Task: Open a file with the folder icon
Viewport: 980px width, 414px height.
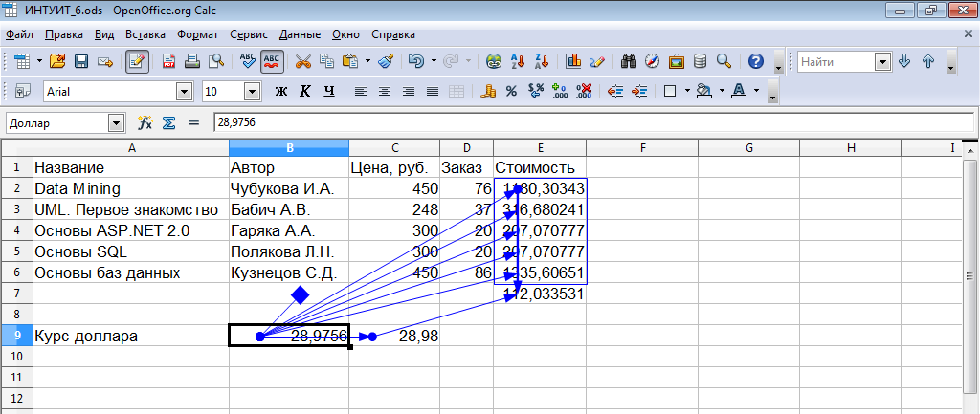Action: [57, 61]
